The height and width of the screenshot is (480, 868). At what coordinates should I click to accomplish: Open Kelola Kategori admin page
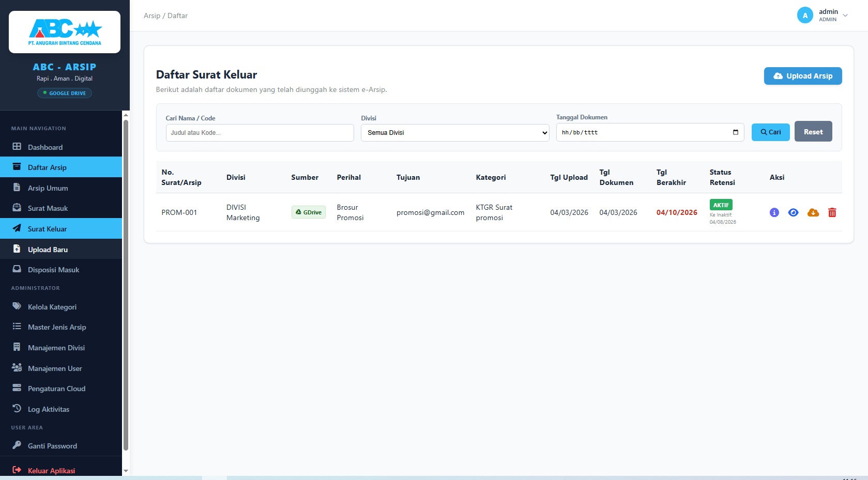point(61,306)
